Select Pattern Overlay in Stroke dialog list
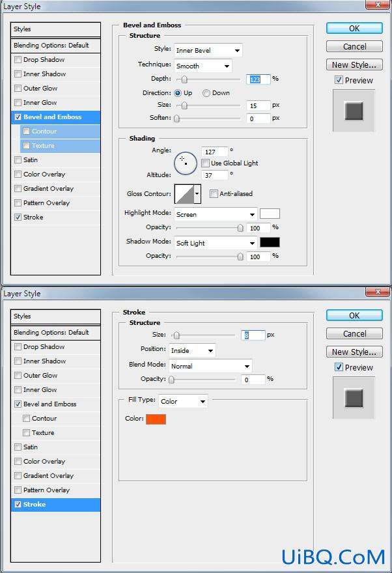This screenshot has width=392, height=573. (55, 490)
